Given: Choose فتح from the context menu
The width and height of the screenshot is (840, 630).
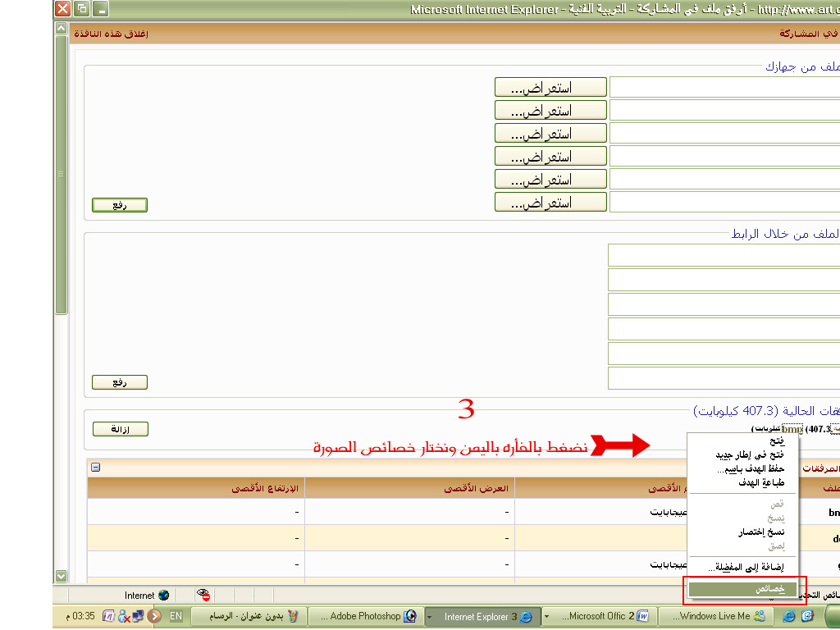Looking at the screenshot, I should [743, 441].
